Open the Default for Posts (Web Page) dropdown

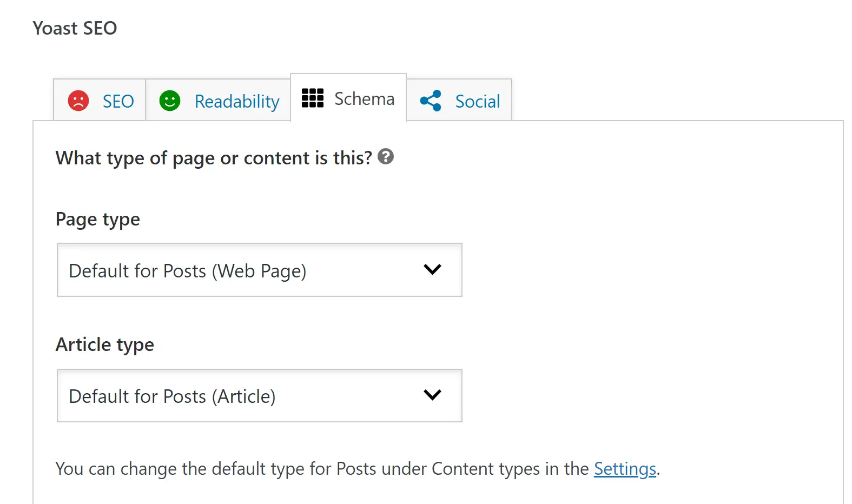click(x=260, y=270)
